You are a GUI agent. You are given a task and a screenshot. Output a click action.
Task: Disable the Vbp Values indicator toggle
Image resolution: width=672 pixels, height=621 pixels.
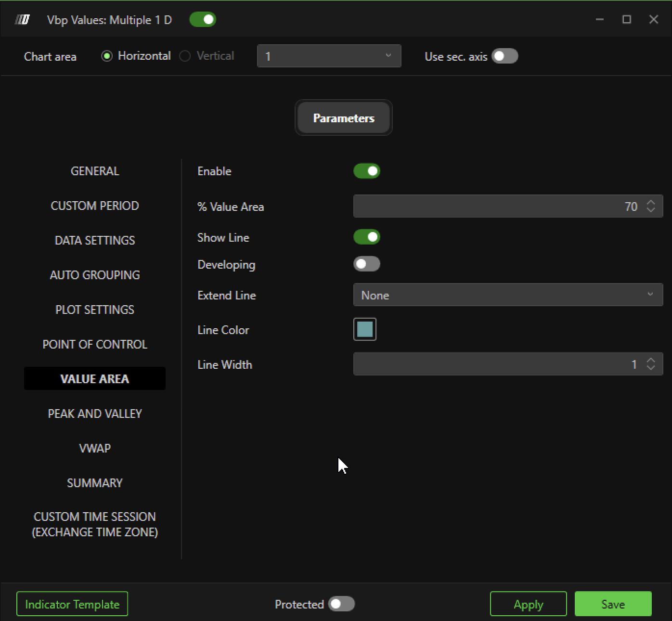203,20
